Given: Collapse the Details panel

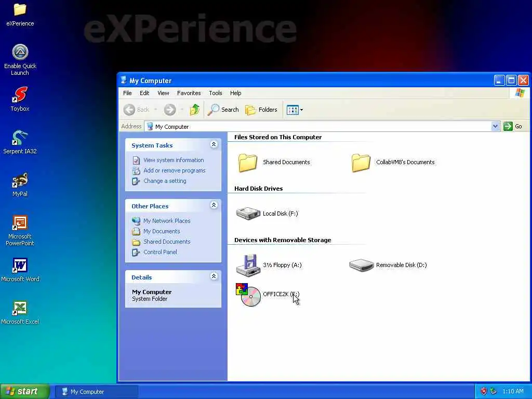Looking at the screenshot, I should click(214, 276).
